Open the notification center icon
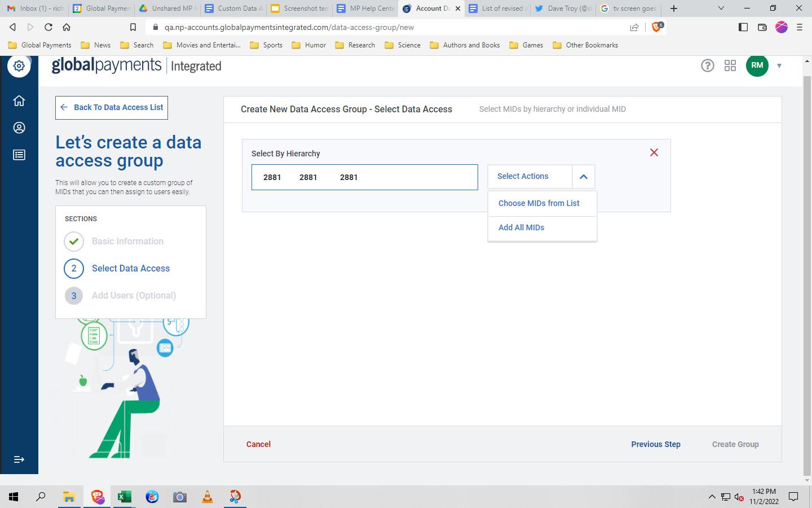812x508 pixels. tap(793, 497)
